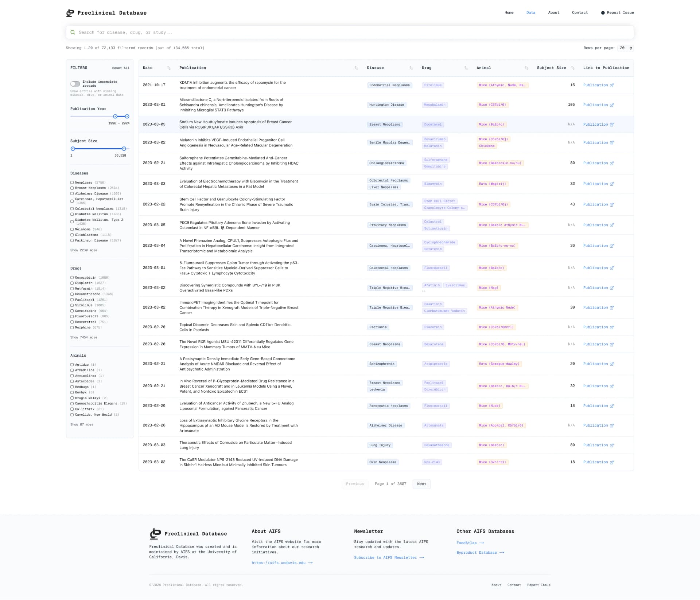Open the About page from the navigation
The image size is (700, 600).
[553, 12]
